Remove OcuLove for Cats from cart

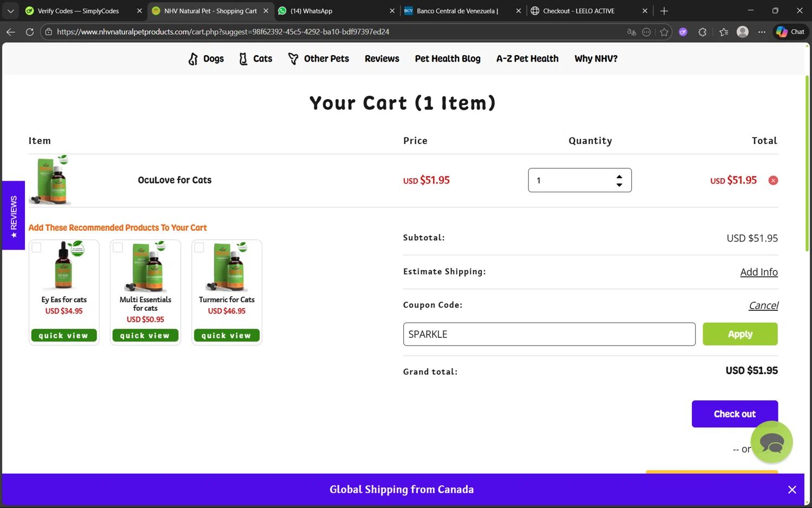click(773, 180)
